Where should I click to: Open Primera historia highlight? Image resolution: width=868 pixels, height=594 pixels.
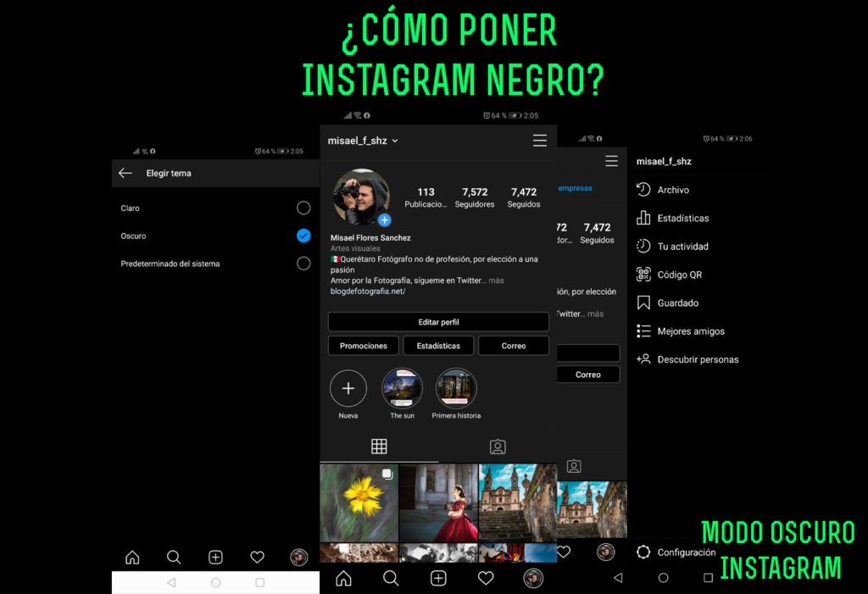456,387
